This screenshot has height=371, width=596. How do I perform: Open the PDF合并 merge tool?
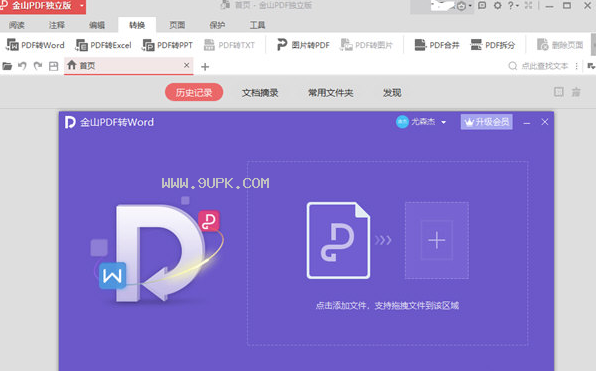pos(437,45)
